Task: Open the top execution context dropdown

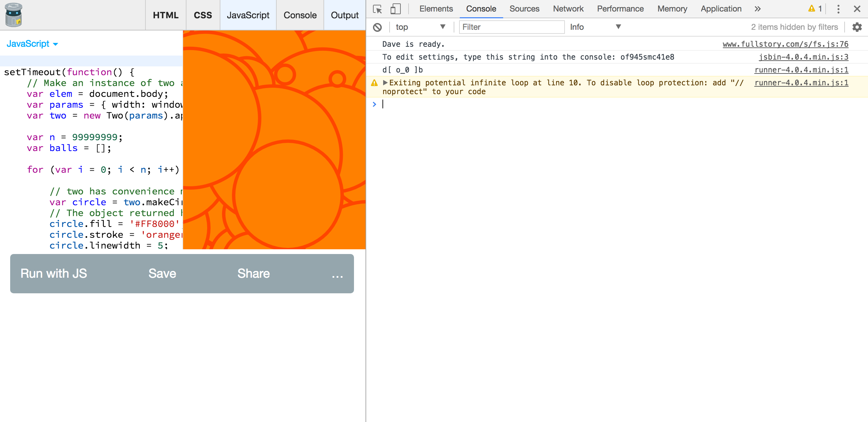Action: click(x=420, y=27)
